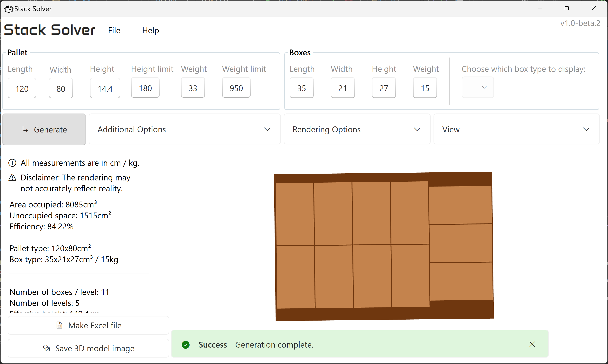Open the Help menu

click(x=150, y=30)
